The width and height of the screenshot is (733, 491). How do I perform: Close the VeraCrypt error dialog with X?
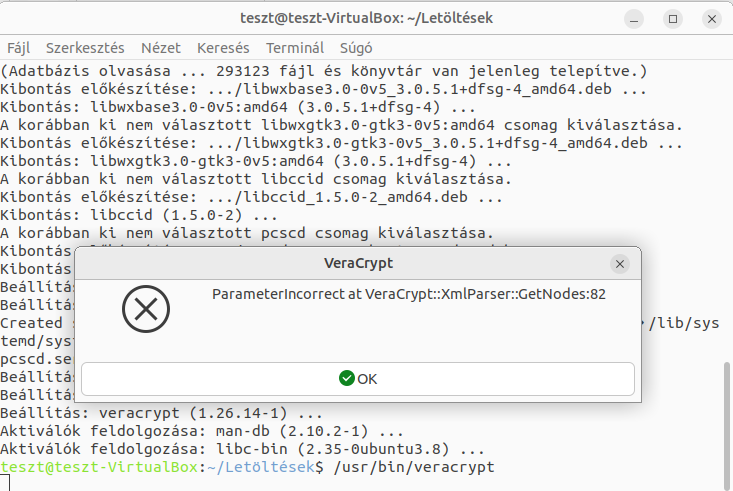point(620,264)
